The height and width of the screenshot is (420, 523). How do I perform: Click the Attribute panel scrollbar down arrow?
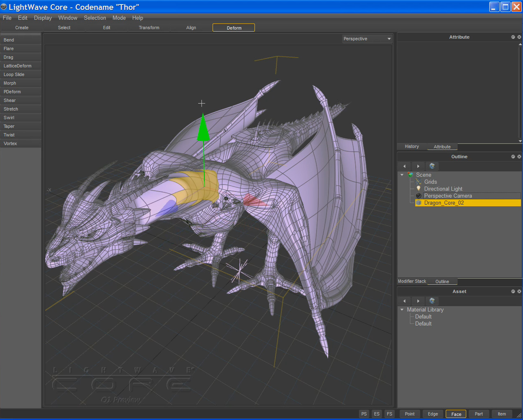(520, 141)
